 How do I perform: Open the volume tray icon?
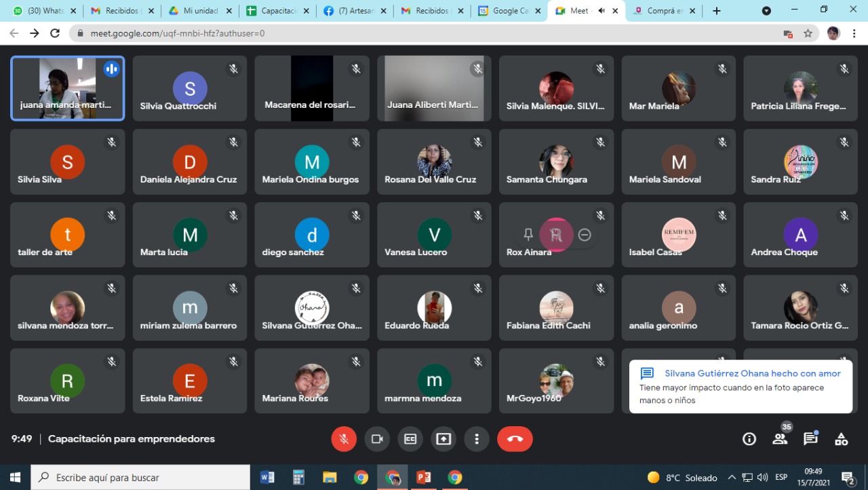(x=763, y=478)
